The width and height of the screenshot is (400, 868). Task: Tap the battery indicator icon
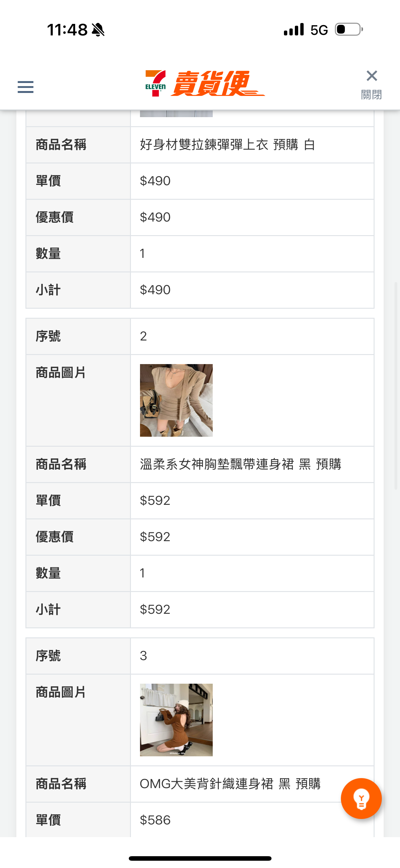pos(349,30)
